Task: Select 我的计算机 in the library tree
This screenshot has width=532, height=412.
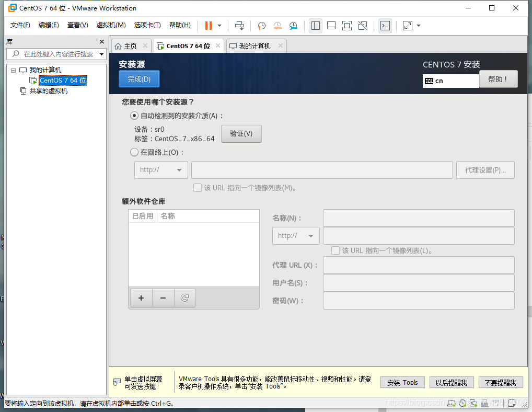Action: coord(45,70)
